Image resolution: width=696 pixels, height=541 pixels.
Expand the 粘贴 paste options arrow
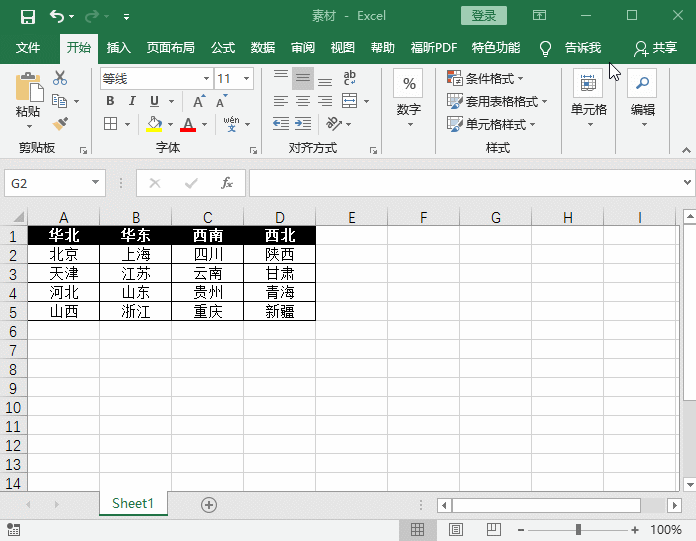(x=29, y=126)
